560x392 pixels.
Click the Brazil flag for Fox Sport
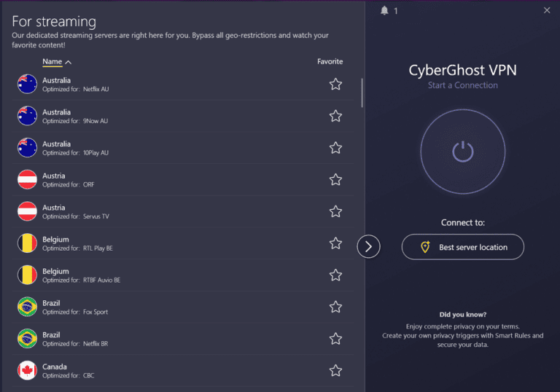point(27,306)
